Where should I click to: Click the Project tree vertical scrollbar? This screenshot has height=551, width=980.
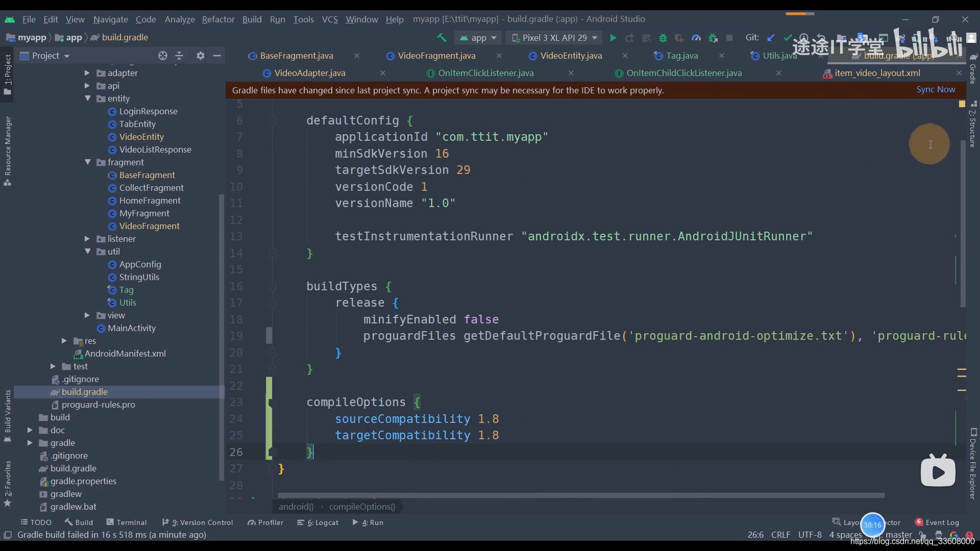pyautogui.click(x=221, y=337)
